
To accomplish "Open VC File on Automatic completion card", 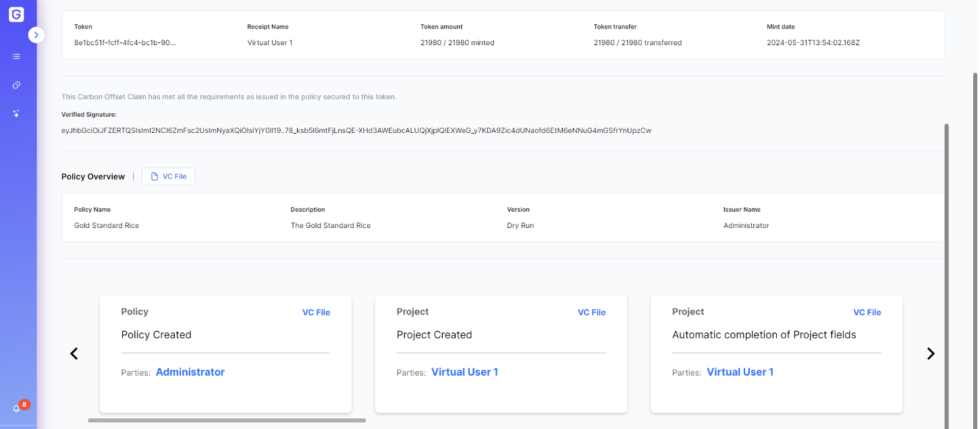I will click(867, 312).
